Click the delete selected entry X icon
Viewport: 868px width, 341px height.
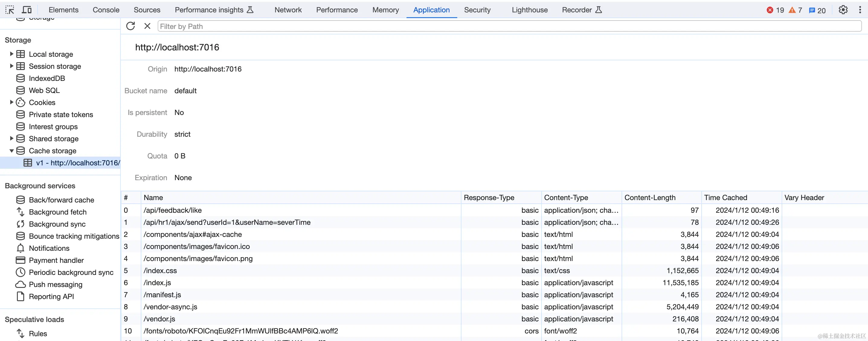point(147,26)
